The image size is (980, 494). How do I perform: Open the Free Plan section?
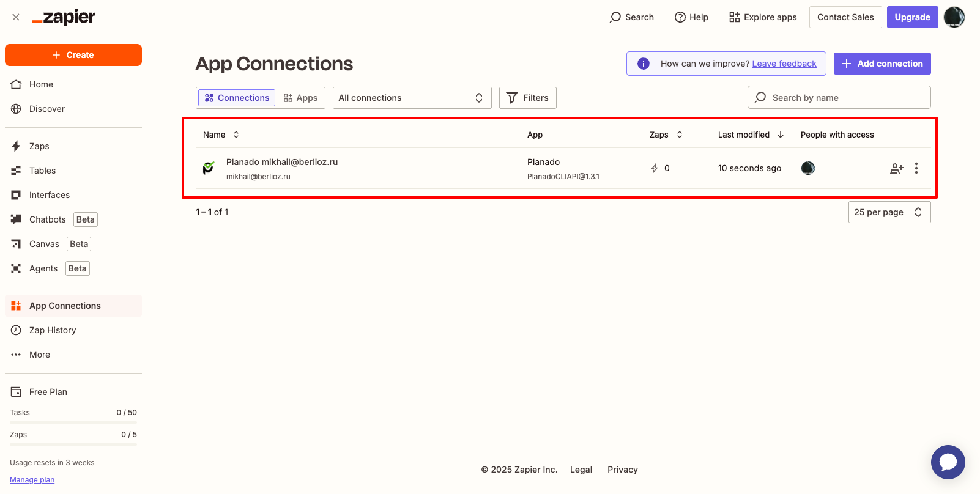[73, 392]
